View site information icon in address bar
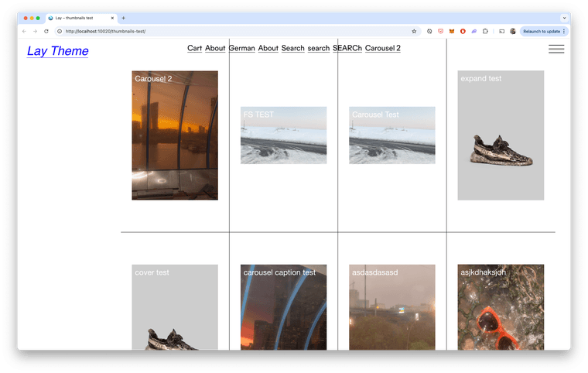588x373 pixels. point(60,31)
